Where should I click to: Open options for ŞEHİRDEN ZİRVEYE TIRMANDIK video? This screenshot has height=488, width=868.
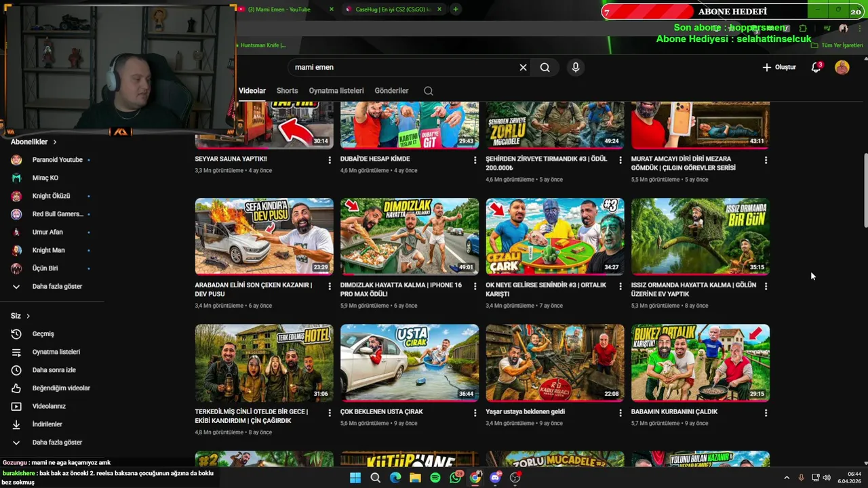click(620, 160)
